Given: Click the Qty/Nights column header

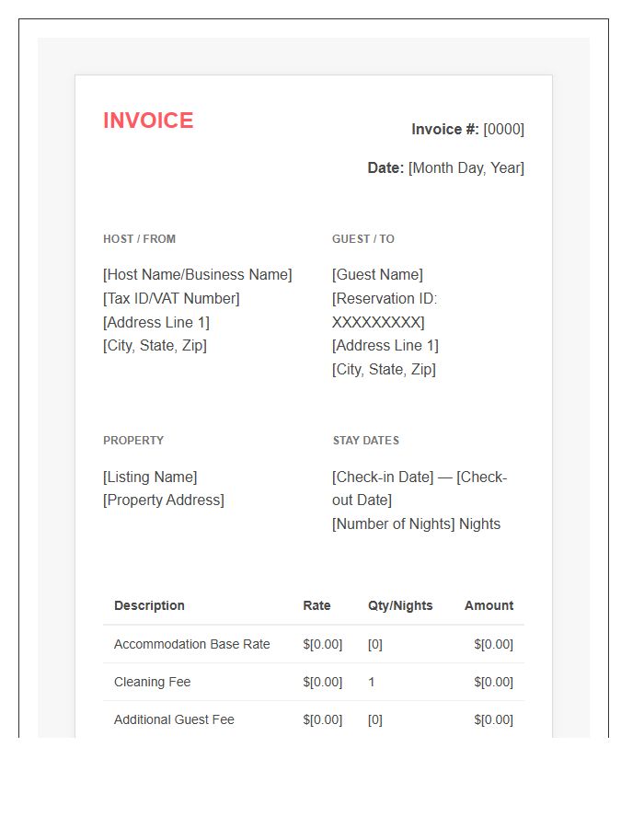Looking at the screenshot, I should [x=400, y=605].
